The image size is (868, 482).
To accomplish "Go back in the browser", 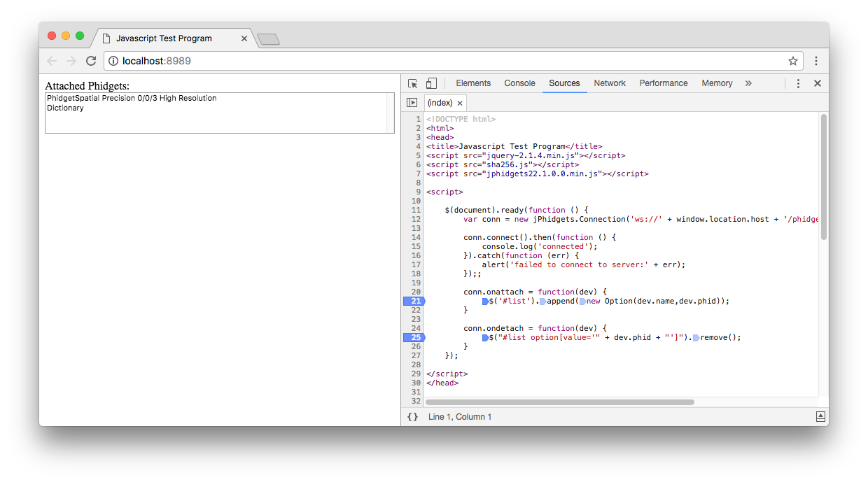I will pyautogui.click(x=52, y=61).
